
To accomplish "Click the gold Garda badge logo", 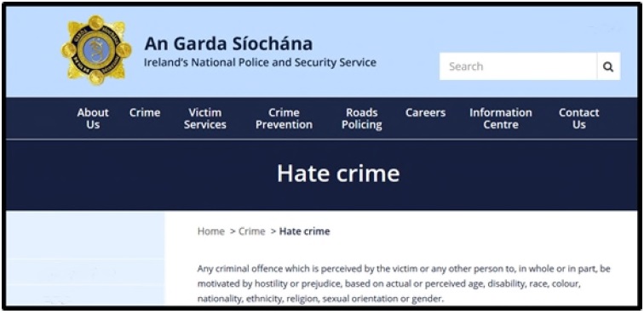I will (96, 49).
